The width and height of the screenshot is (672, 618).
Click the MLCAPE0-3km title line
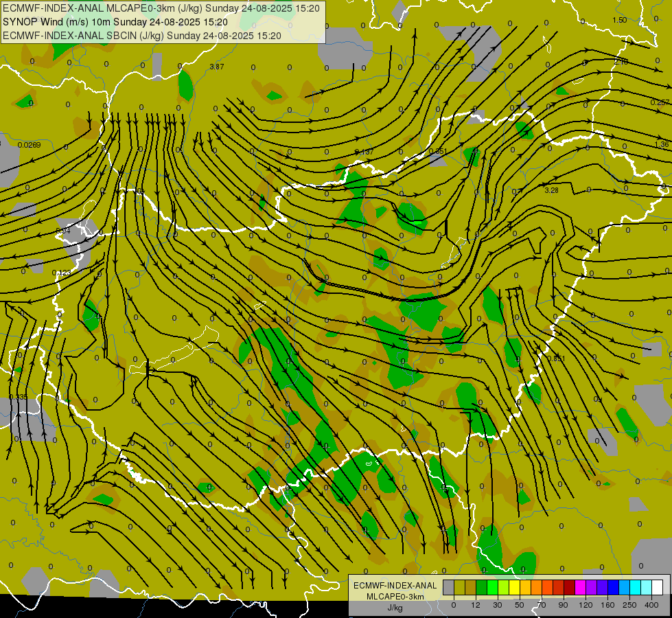pos(161,8)
